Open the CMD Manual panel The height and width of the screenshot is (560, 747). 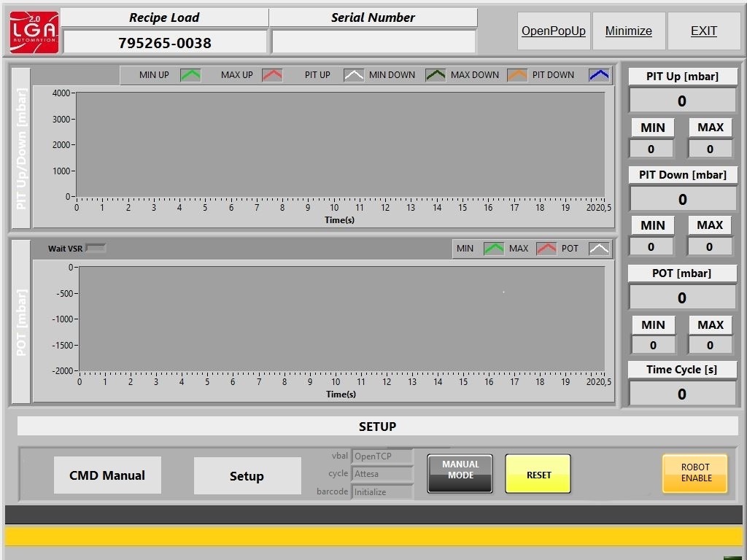[107, 475]
